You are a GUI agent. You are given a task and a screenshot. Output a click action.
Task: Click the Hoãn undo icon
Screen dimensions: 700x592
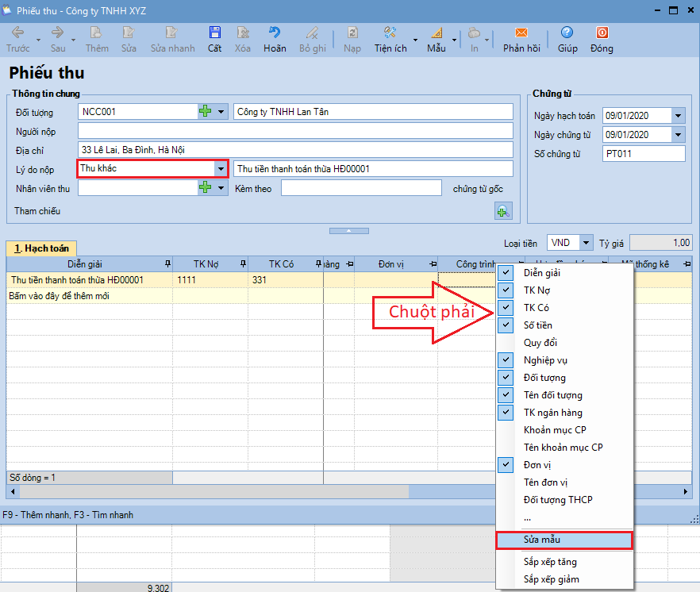click(275, 33)
